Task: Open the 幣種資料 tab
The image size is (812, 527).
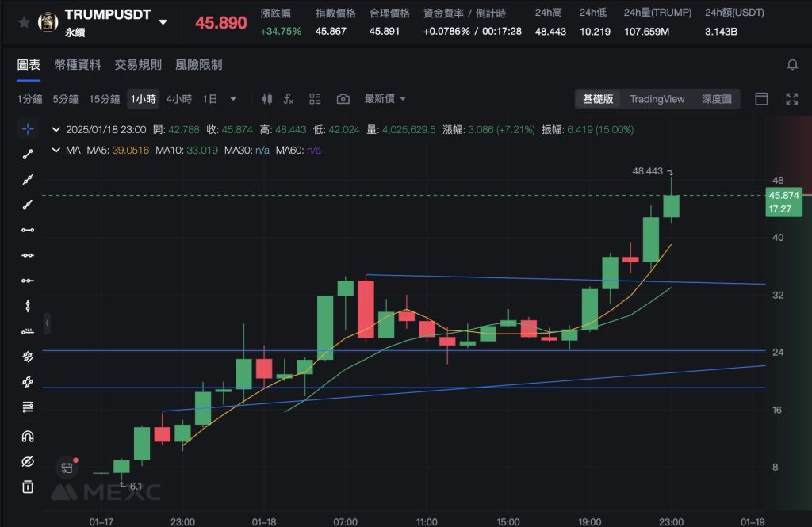Action: click(78, 65)
